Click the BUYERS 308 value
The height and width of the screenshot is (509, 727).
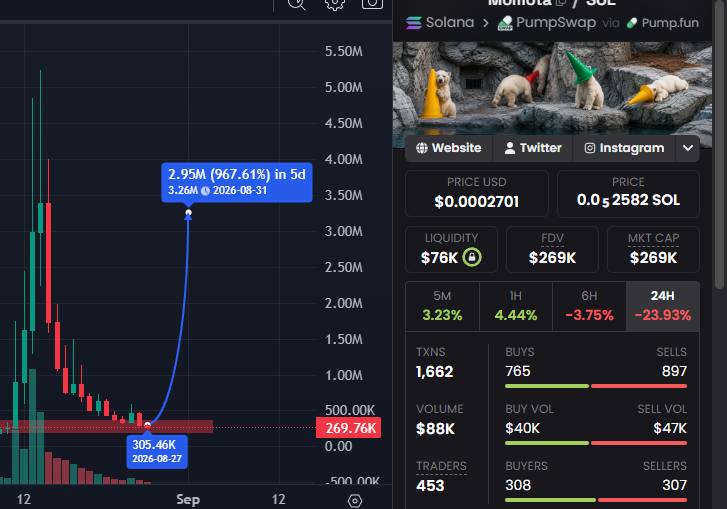point(518,485)
